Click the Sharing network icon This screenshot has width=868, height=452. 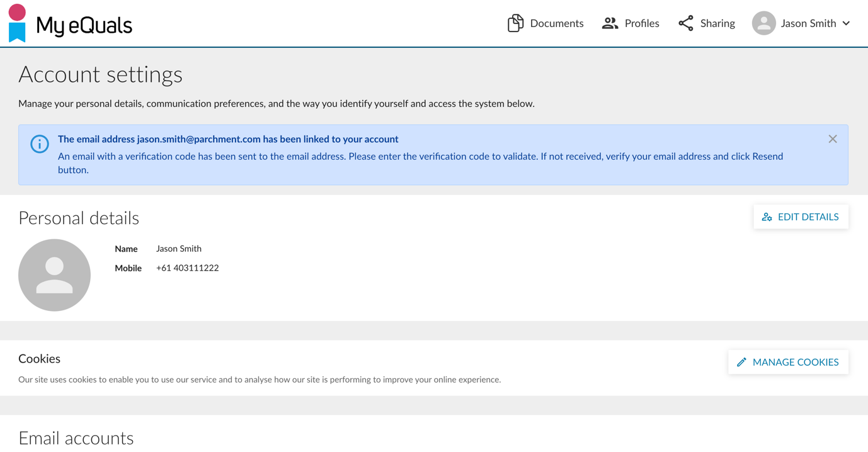coord(686,23)
